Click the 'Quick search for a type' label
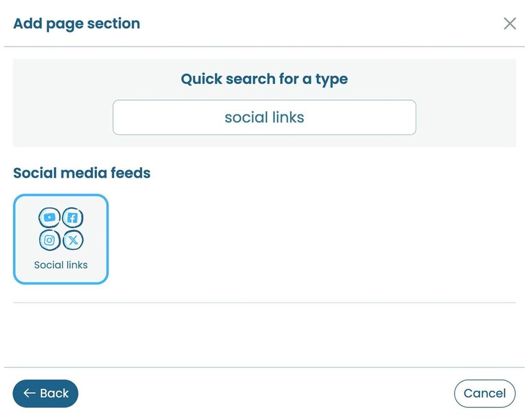 (x=264, y=79)
